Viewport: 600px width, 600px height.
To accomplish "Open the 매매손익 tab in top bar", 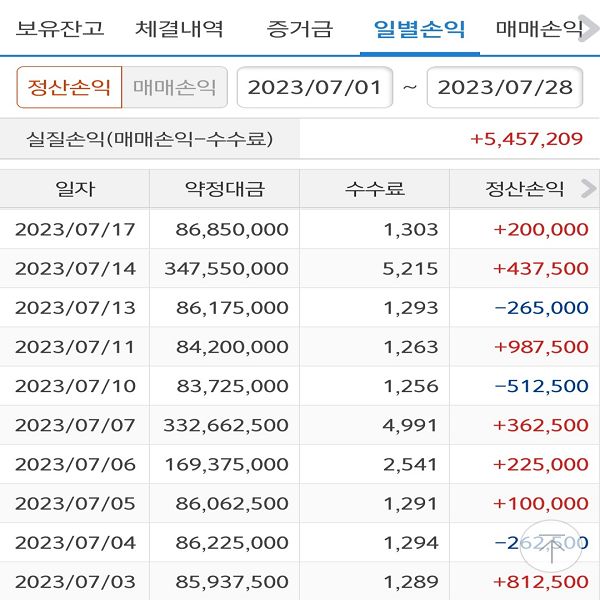I will (x=540, y=28).
